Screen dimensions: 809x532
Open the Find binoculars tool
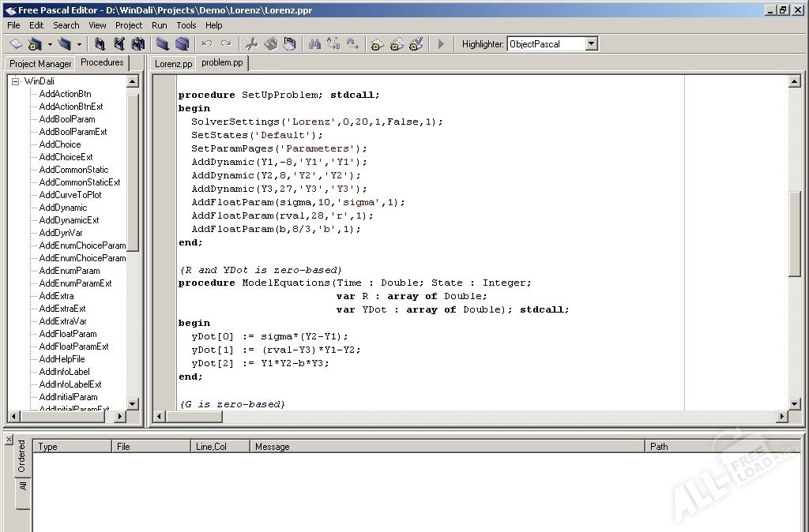[x=314, y=44]
